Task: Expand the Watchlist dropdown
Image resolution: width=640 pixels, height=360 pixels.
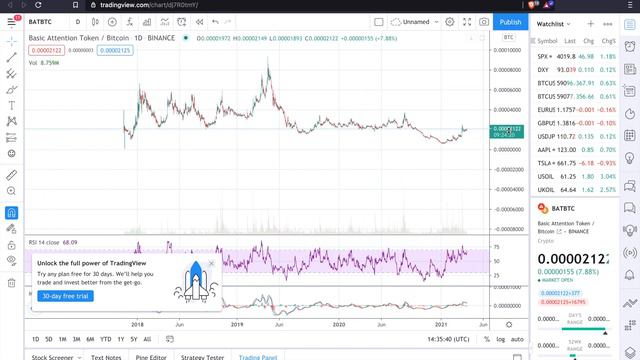Action: coord(553,24)
